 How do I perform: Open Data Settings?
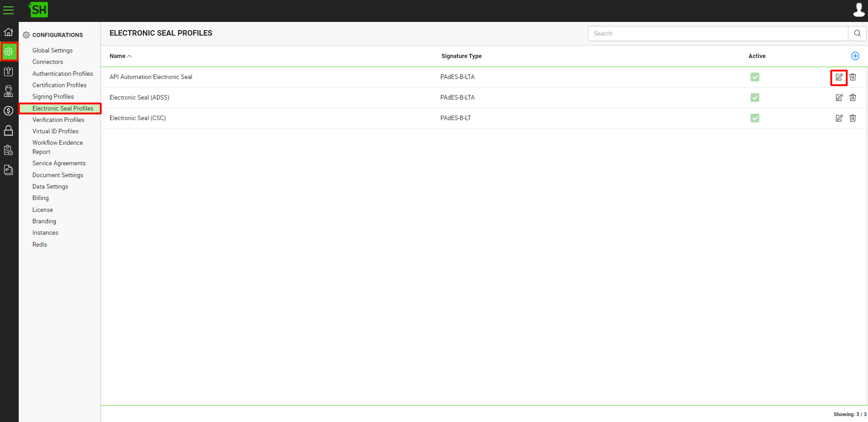(50, 186)
